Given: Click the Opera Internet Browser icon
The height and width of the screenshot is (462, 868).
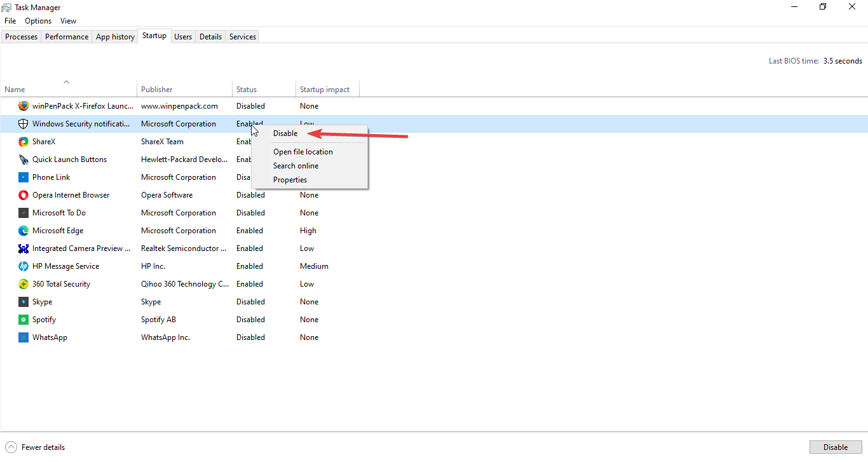Looking at the screenshot, I should click(24, 194).
